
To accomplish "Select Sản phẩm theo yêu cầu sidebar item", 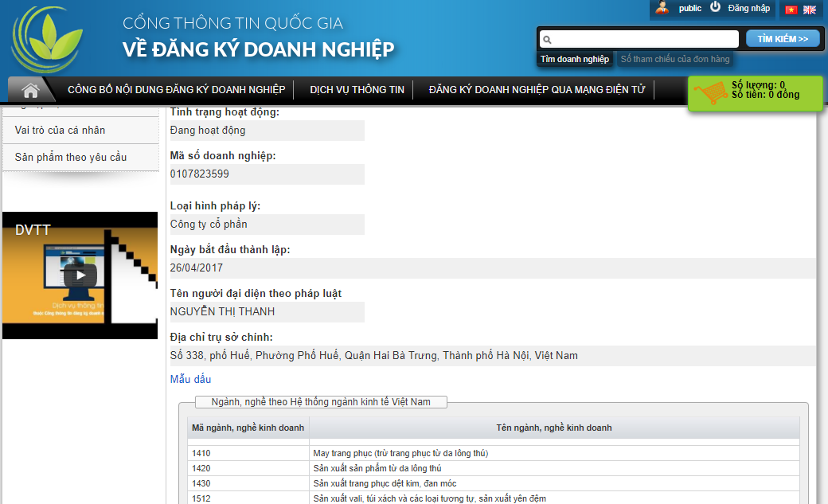I will point(70,157).
